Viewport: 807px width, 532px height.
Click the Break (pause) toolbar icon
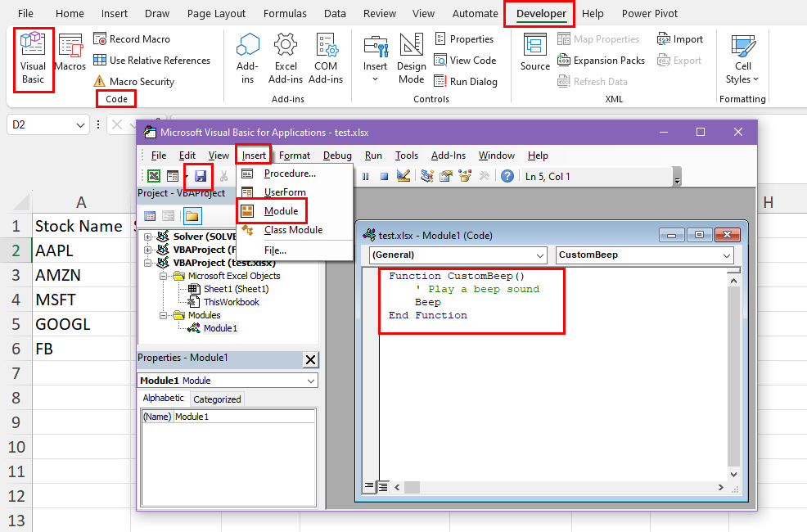click(365, 177)
